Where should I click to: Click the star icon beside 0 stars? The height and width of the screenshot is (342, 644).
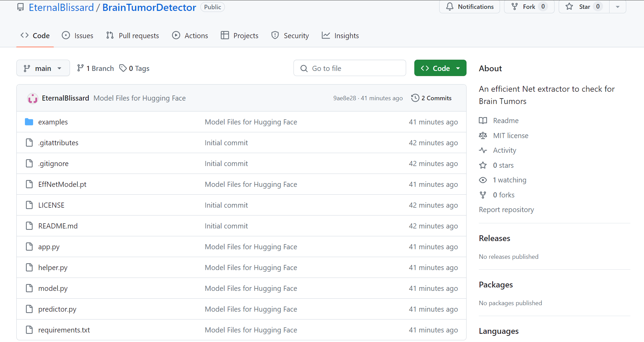pyautogui.click(x=483, y=165)
